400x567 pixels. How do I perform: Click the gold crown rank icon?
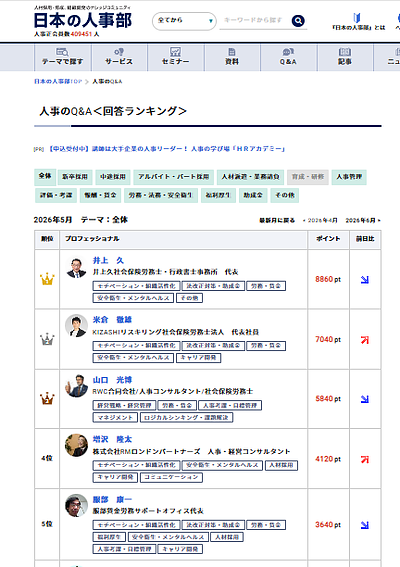(x=47, y=279)
